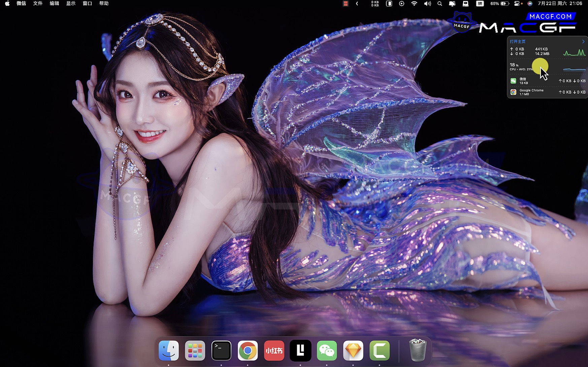The height and width of the screenshot is (367, 588).
Task: Expand the chevron arrow in network panel
Action: pos(583,41)
